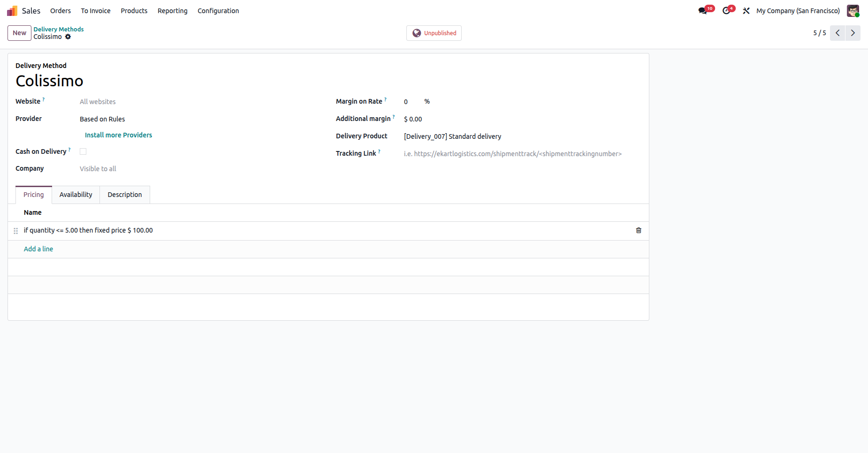The width and height of the screenshot is (868, 453).
Task: Select the Pricing tab
Action: 34,195
